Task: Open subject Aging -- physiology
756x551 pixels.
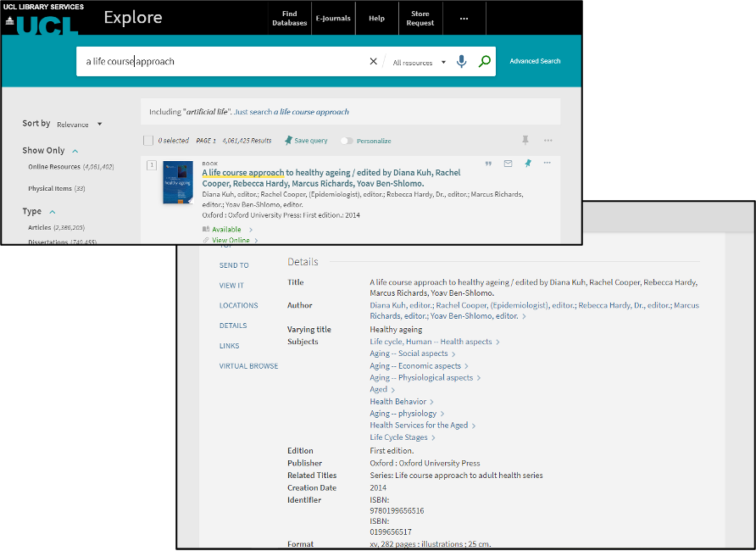Action: 403,414
